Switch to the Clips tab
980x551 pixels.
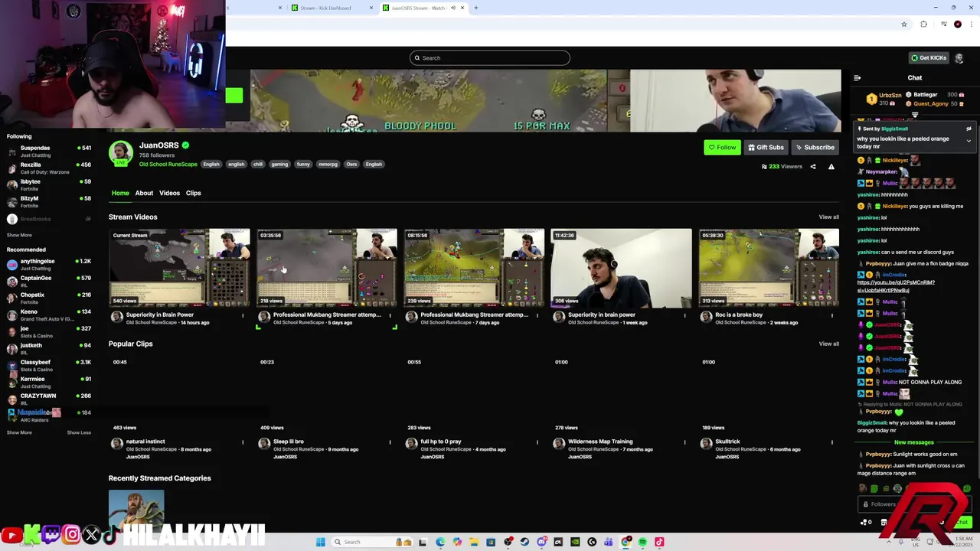point(193,193)
